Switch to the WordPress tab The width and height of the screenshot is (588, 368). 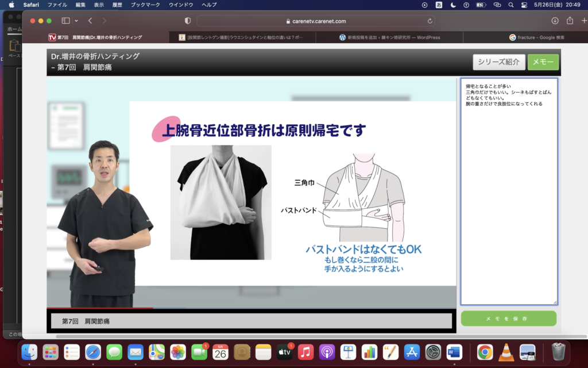point(390,37)
